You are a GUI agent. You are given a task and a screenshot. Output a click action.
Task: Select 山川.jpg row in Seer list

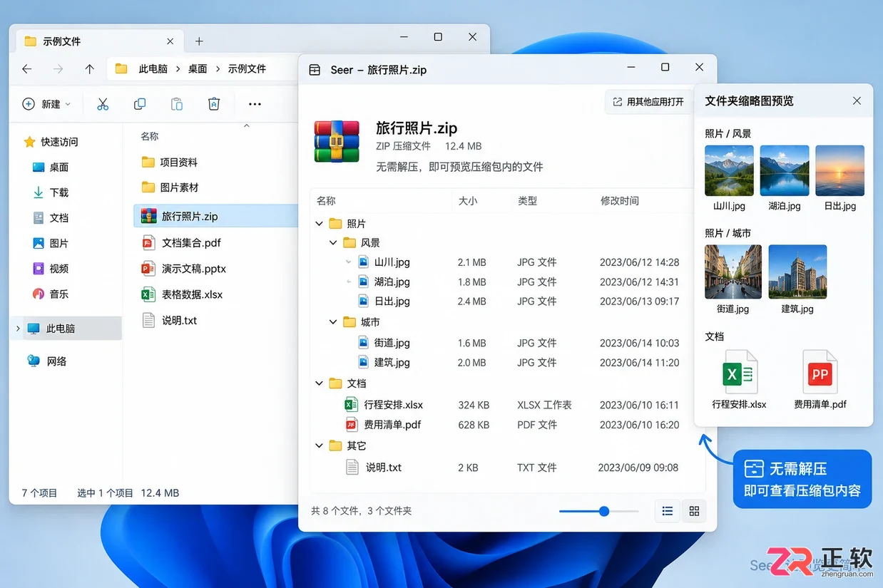pyautogui.click(x=502, y=262)
